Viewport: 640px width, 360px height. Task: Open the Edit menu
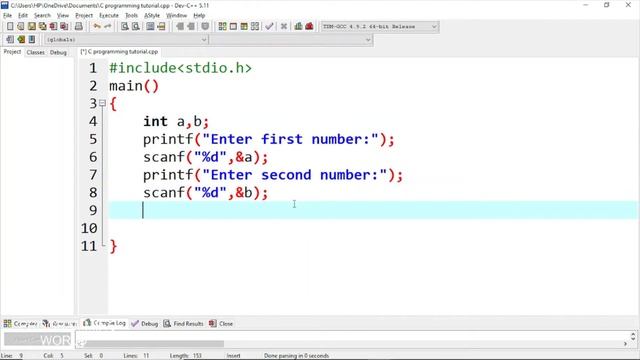pyautogui.click(x=23, y=16)
